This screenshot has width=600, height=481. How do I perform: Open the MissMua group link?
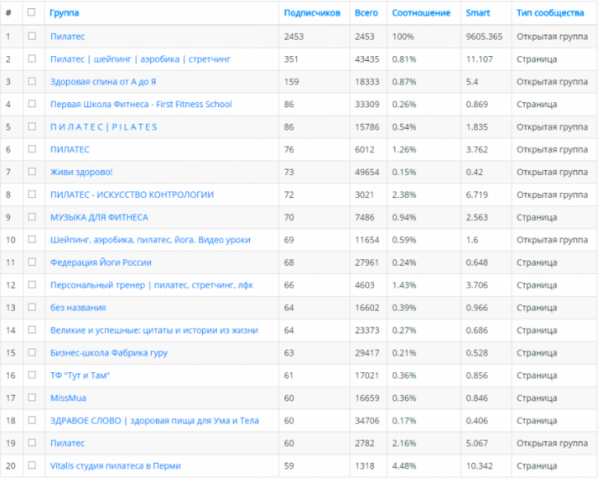coord(68,398)
